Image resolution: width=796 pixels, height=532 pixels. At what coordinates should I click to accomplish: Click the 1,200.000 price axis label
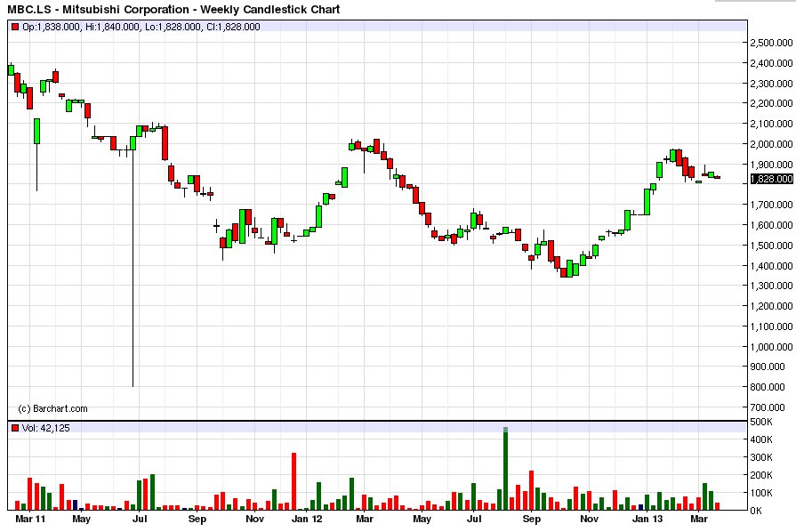coord(772,306)
